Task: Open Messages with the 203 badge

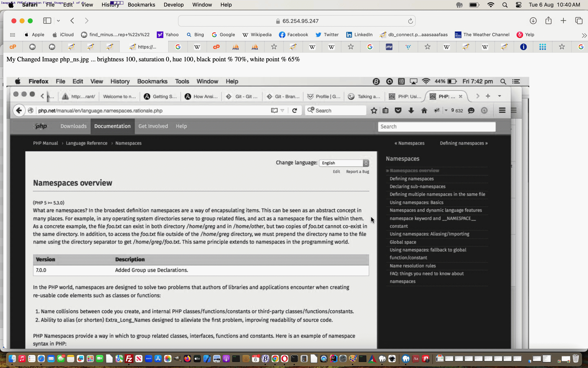Action: tap(61, 359)
